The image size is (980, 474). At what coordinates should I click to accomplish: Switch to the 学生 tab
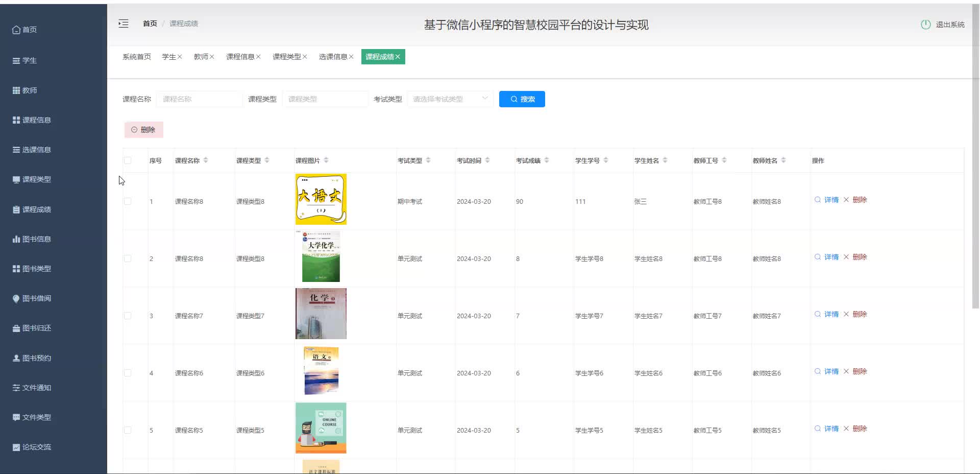(x=169, y=57)
